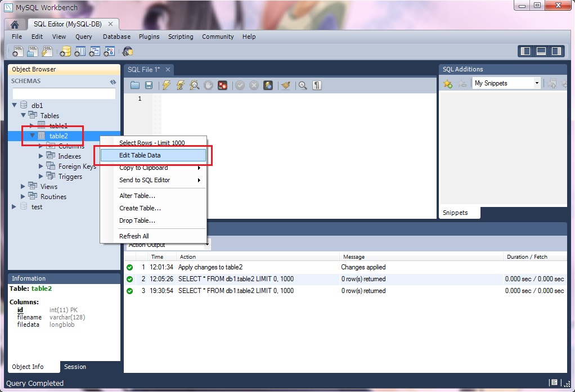Select the Apply changes to table2 log row
Image resolution: width=575 pixels, height=392 pixels.
210,267
